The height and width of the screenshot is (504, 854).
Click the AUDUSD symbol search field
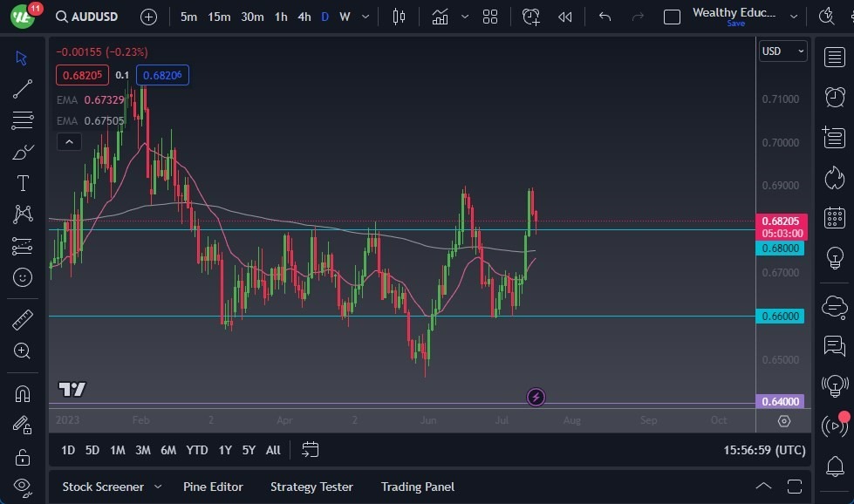click(x=92, y=17)
